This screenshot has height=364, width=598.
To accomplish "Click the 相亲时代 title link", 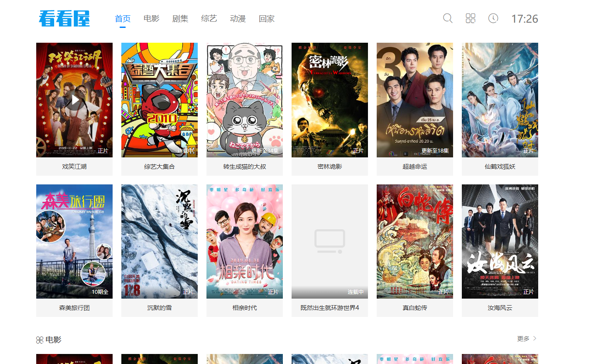I will (x=244, y=308).
